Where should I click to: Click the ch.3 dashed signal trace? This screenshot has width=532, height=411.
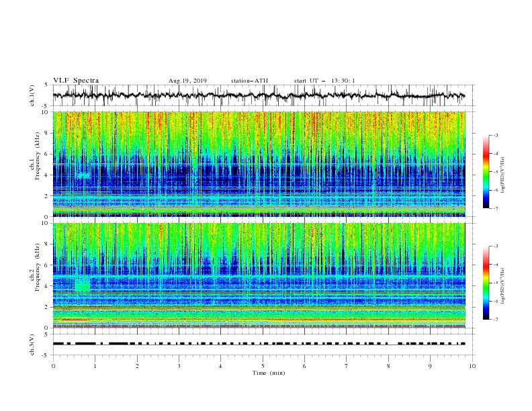(x=259, y=344)
